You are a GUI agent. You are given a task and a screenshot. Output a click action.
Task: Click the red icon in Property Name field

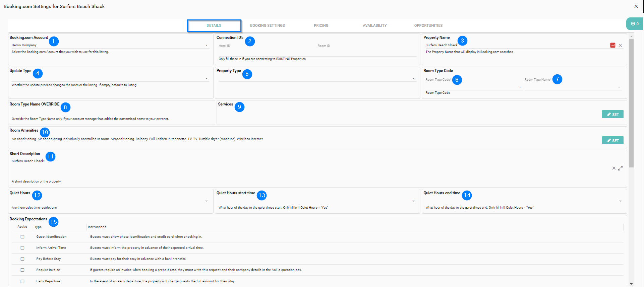click(612, 45)
